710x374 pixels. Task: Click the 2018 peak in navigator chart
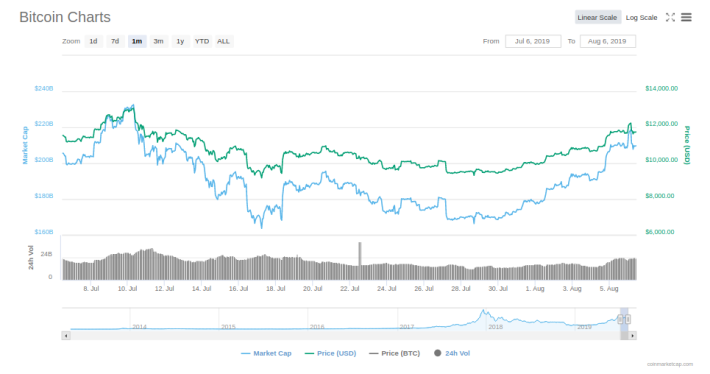(483, 311)
